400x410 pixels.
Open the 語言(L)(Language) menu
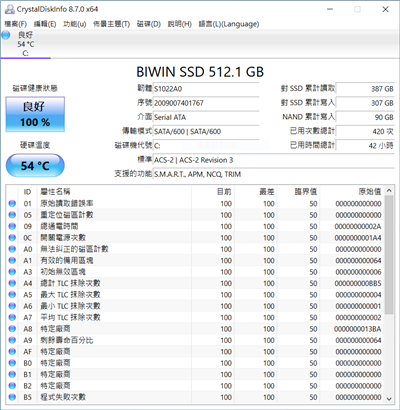[x=229, y=24]
